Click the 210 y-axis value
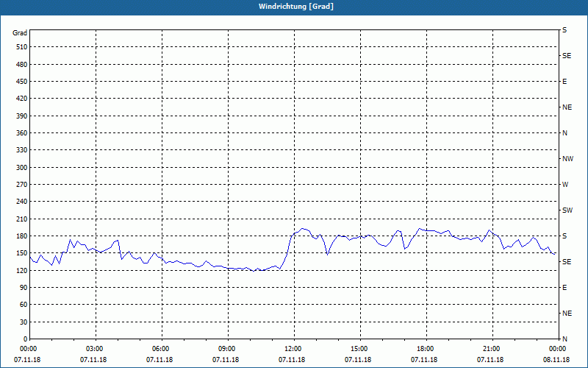588x368 pixels. 22,219
